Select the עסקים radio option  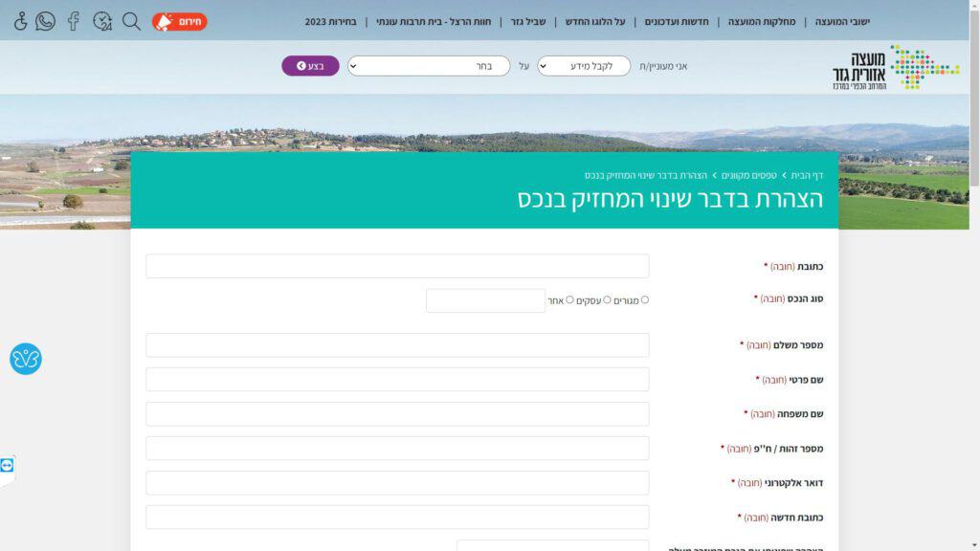(x=607, y=300)
